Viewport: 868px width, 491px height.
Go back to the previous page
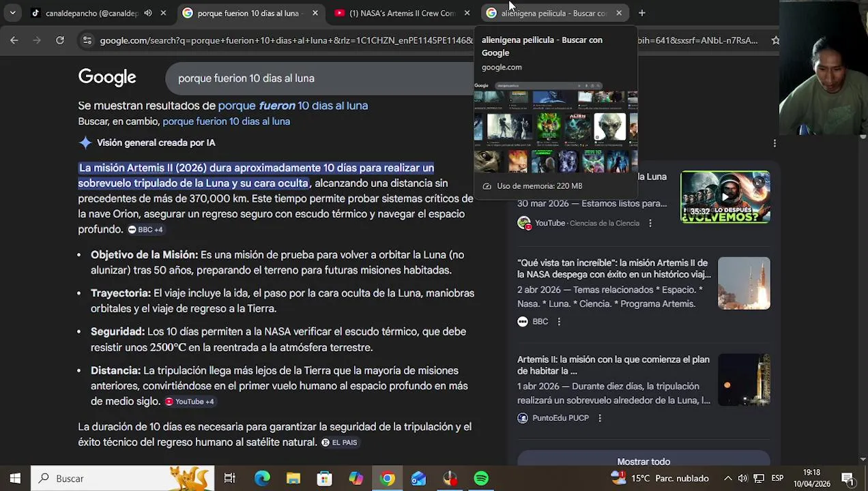click(x=14, y=40)
